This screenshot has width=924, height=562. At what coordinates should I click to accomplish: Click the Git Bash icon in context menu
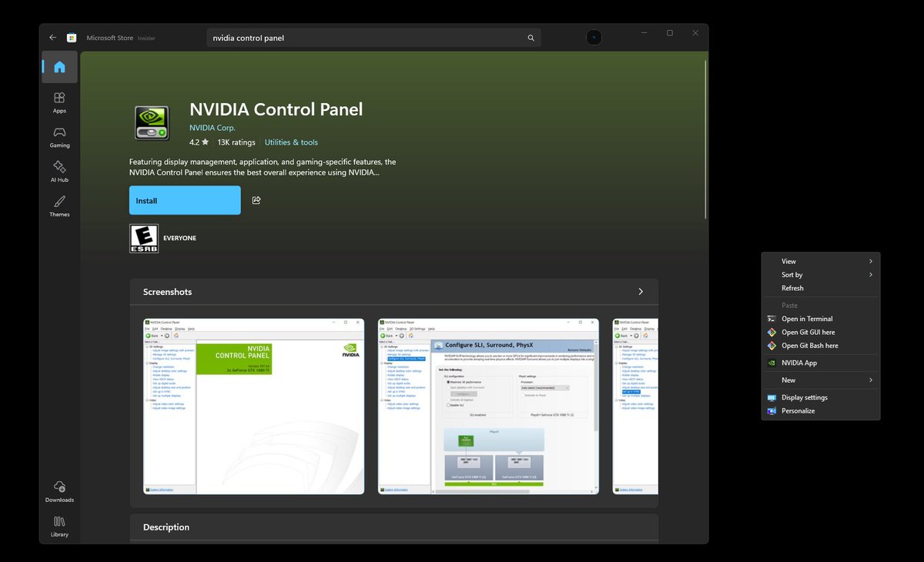[772, 346]
